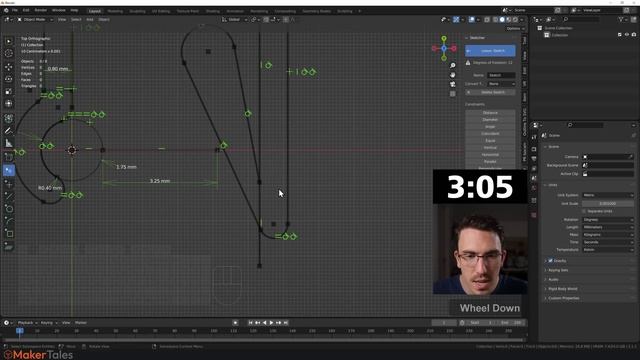The width and height of the screenshot is (640, 360).
Task: Select the sketcher Add Line tool
Action: 9,196
